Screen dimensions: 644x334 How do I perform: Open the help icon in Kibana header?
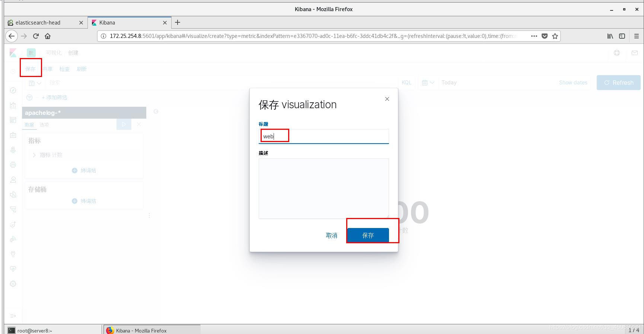point(617,53)
